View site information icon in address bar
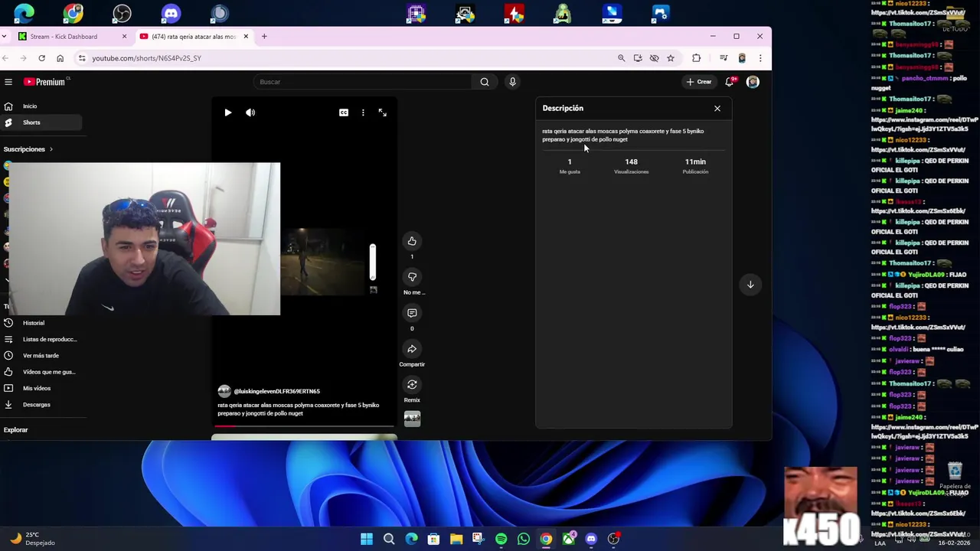Viewport: 980px width, 551px height. (x=82, y=58)
